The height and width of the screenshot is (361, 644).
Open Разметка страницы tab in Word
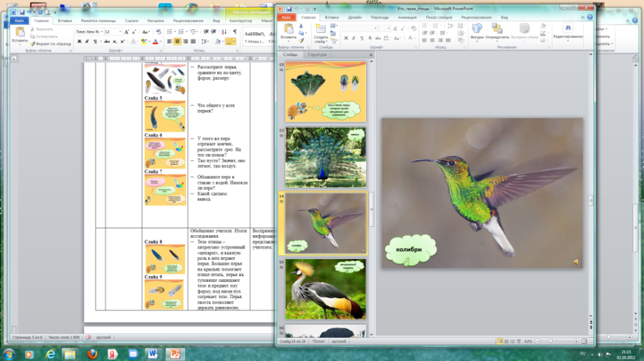[x=98, y=21]
